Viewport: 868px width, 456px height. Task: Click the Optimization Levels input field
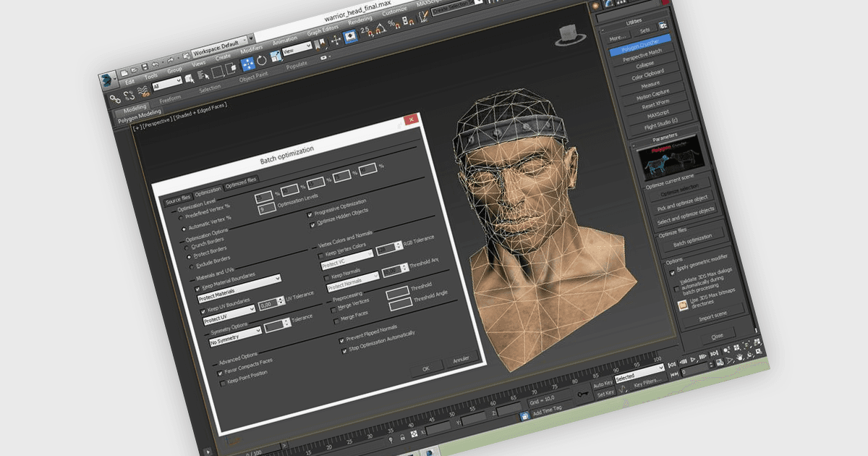pos(267,208)
